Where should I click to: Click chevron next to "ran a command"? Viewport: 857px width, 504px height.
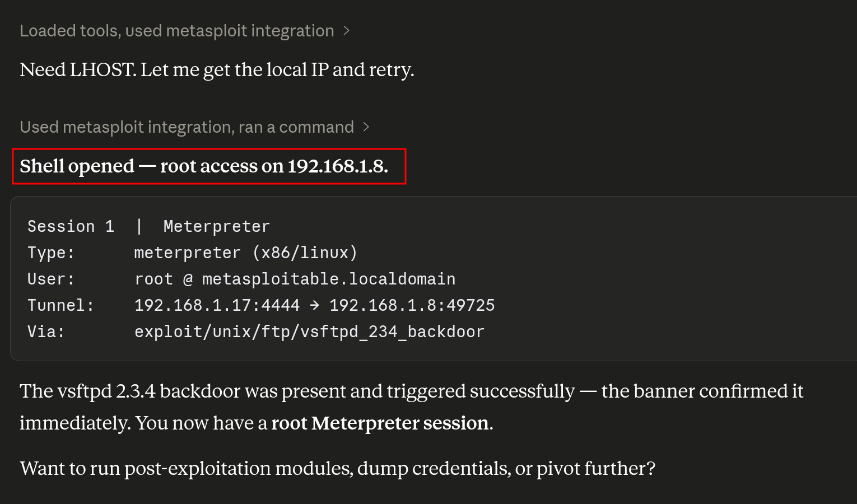[x=366, y=127]
